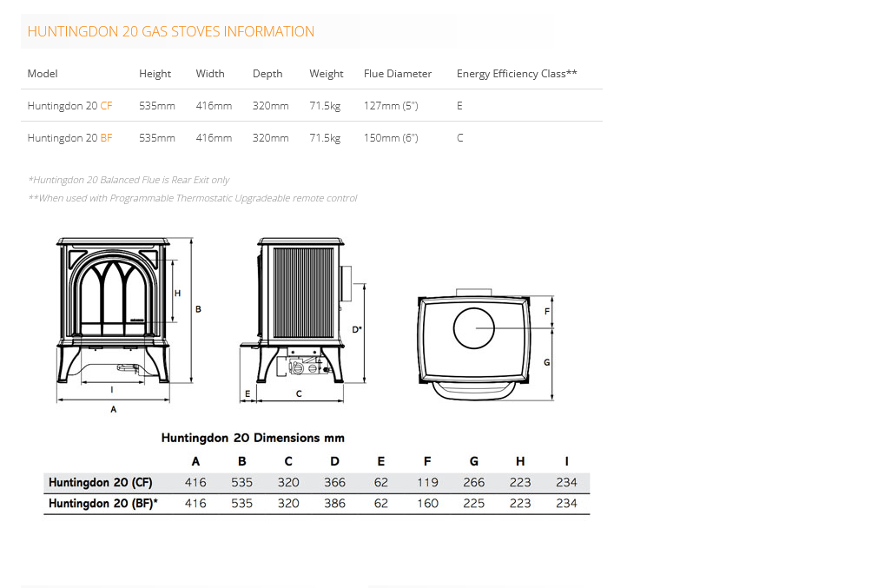Viewport: 878px width, 588px height.
Task: Click the Huntingdon 20 Dimensions mm title
Action: pyautogui.click(x=253, y=438)
